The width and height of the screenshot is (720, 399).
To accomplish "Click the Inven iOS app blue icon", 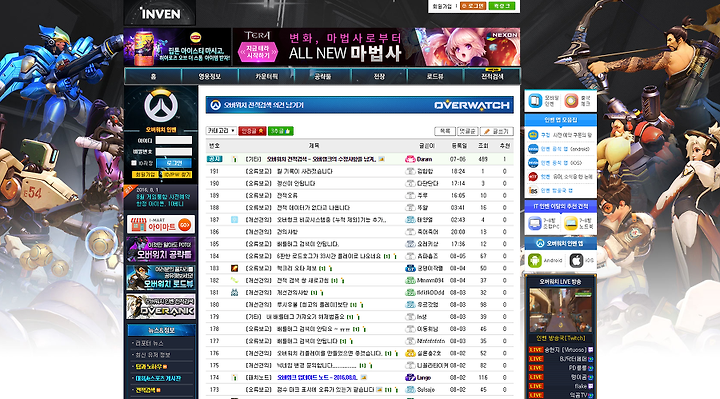I will (533, 163).
